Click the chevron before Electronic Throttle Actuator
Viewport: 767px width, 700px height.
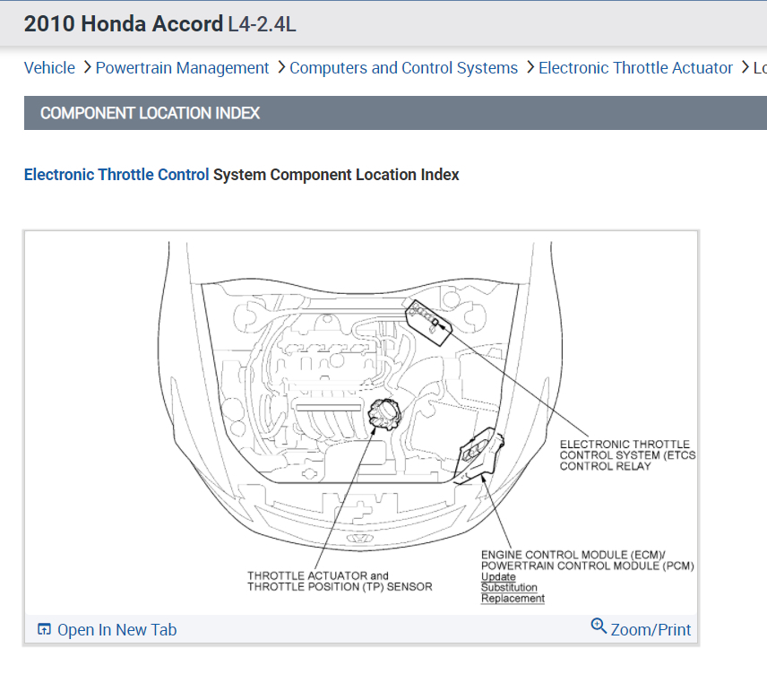(x=530, y=67)
